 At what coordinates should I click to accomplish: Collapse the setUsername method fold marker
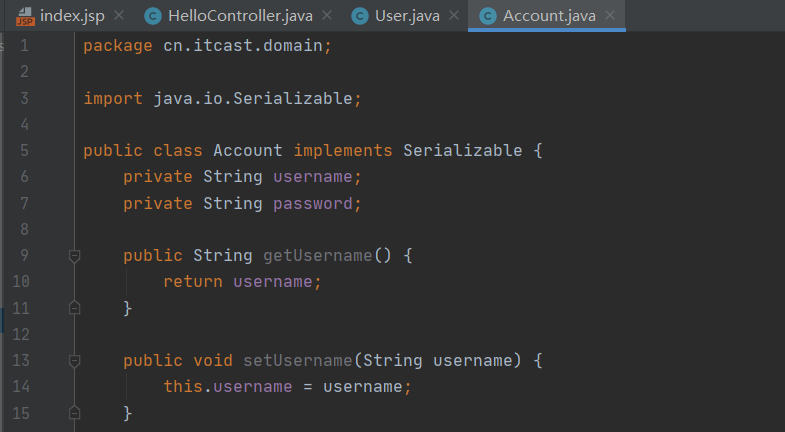pos(75,361)
